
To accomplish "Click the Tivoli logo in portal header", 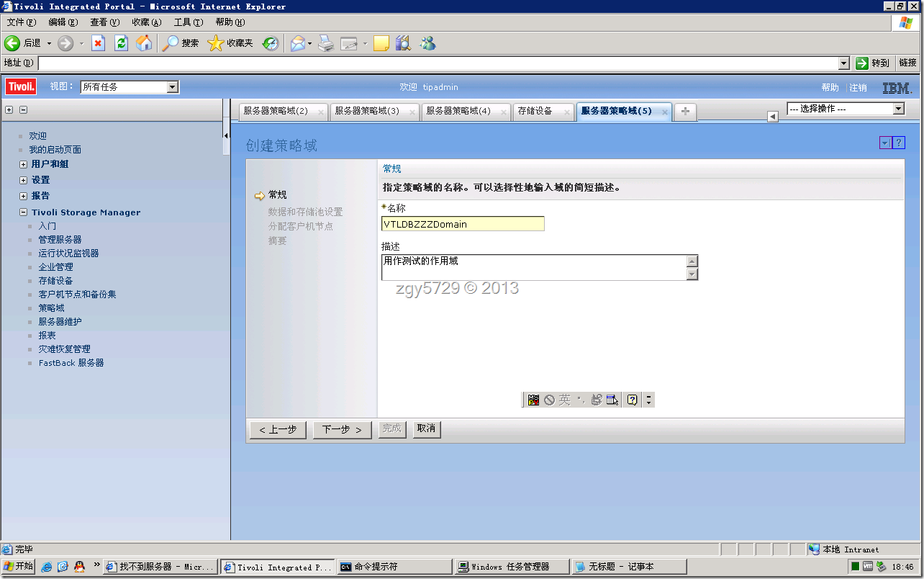I will (22, 87).
